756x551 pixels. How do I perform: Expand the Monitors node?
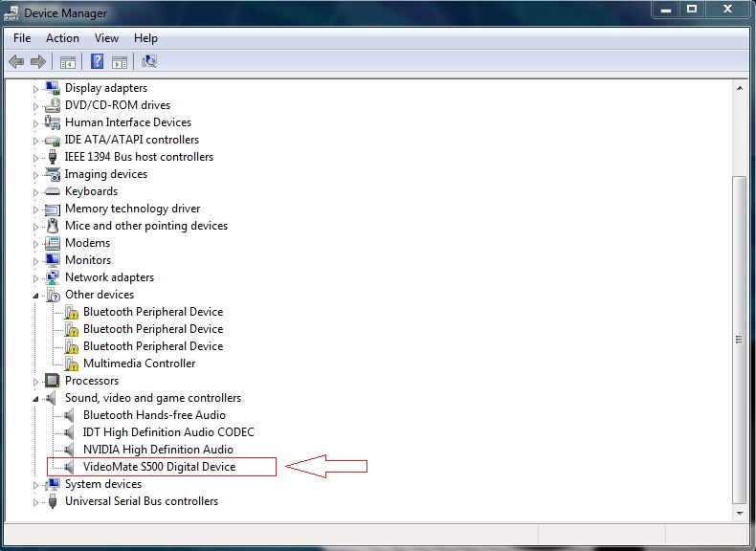[x=35, y=261]
